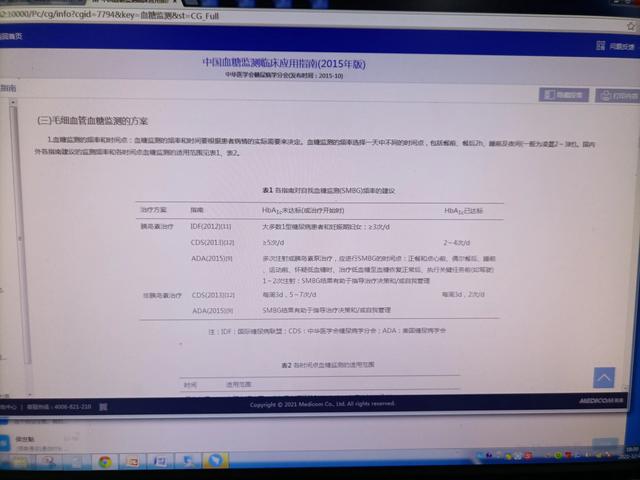Open Chrome from the Windows taskbar

104,462
